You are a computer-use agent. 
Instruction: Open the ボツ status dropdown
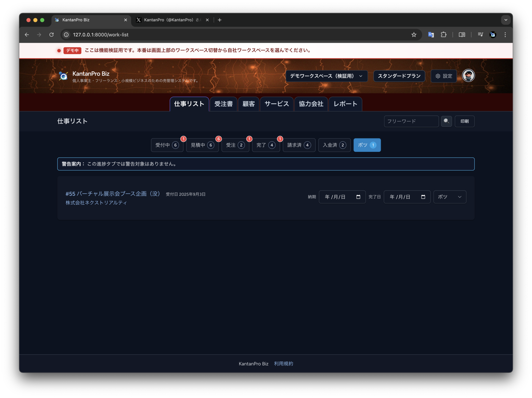[x=449, y=197]
